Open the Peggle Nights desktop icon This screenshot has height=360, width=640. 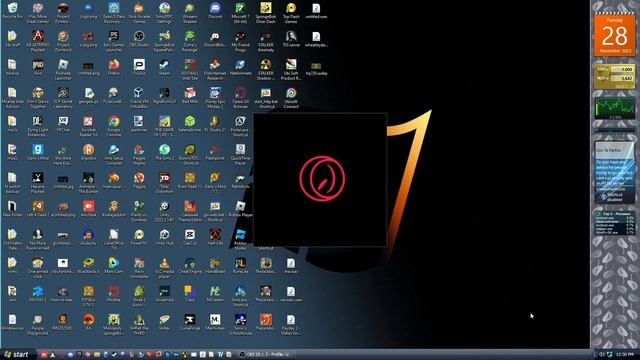point(139,154)
